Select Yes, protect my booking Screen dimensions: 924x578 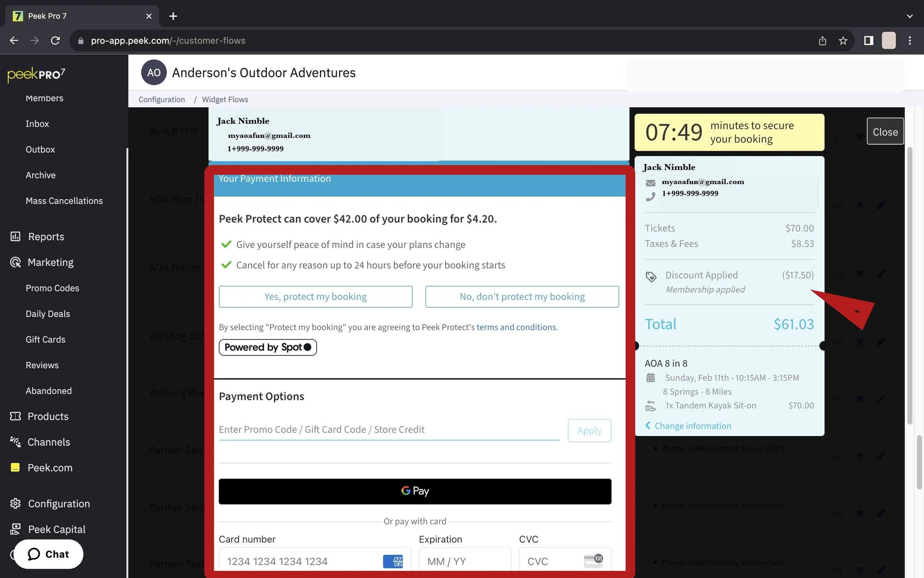315,297
